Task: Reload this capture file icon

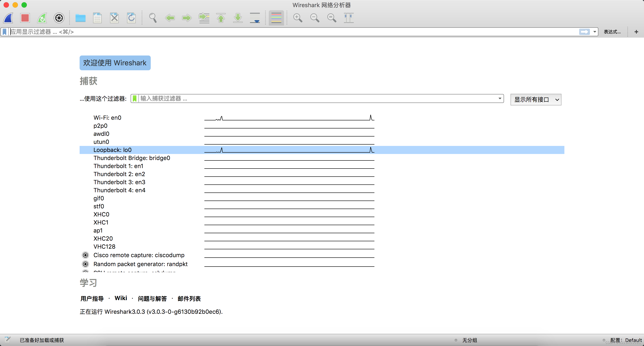Action: click(131, 18)
